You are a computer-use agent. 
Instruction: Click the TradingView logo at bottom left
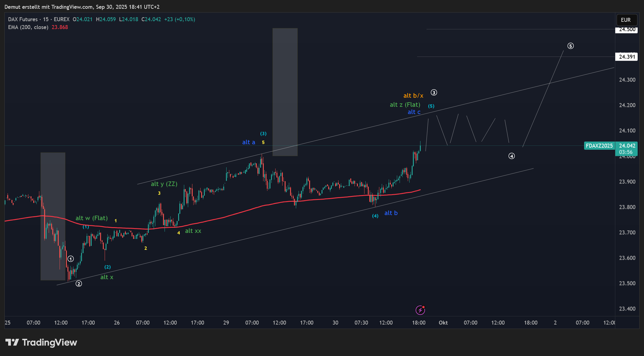[41, 342]
